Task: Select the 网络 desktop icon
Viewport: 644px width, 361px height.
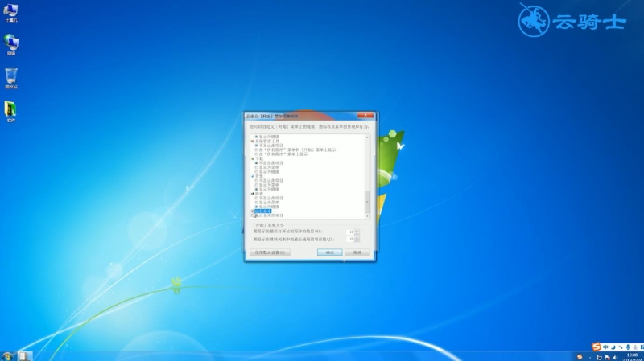Action: (x=11, y=45)
